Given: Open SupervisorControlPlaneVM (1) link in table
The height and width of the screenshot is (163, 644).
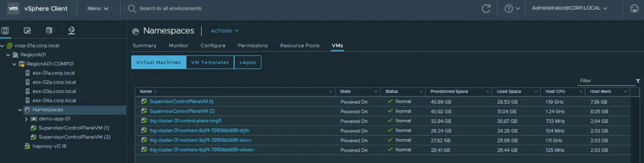Looking at the screenshot, I should coord(181,101).
